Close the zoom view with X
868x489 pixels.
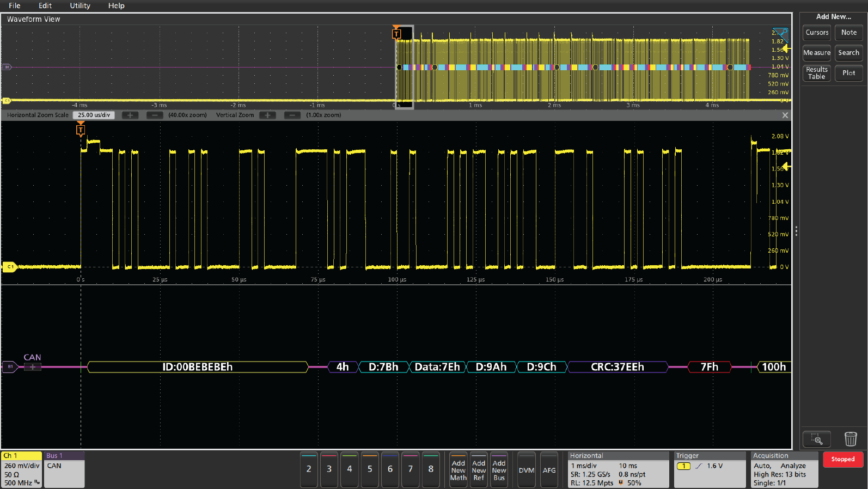point(785,115)
